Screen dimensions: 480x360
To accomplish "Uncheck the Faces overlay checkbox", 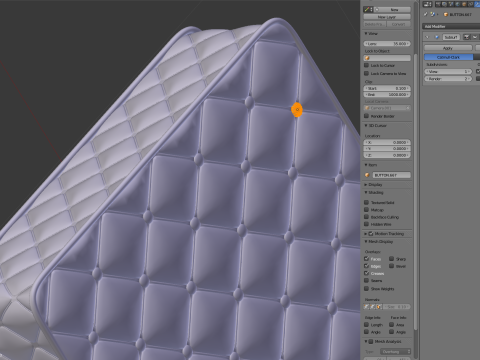I will tap(366, 259).
